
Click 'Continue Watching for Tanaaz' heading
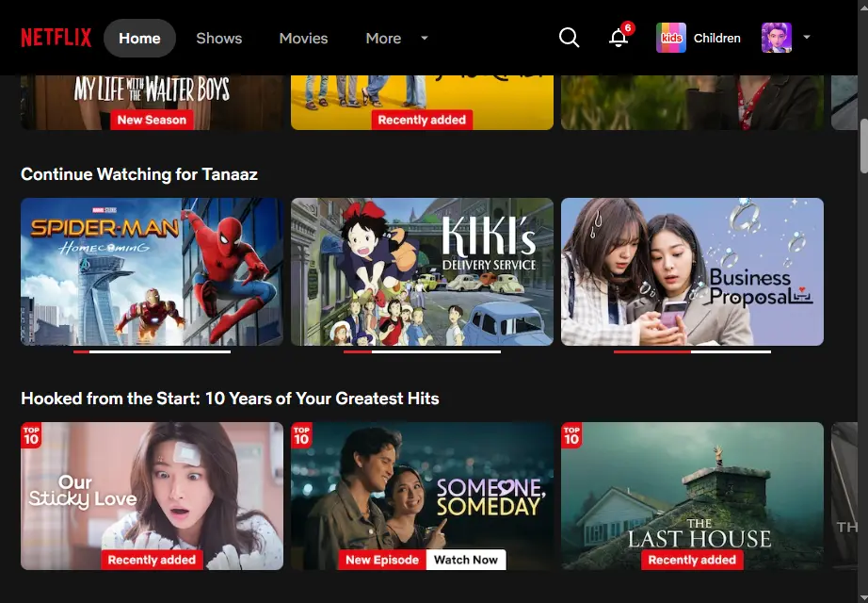pos(139,174)
